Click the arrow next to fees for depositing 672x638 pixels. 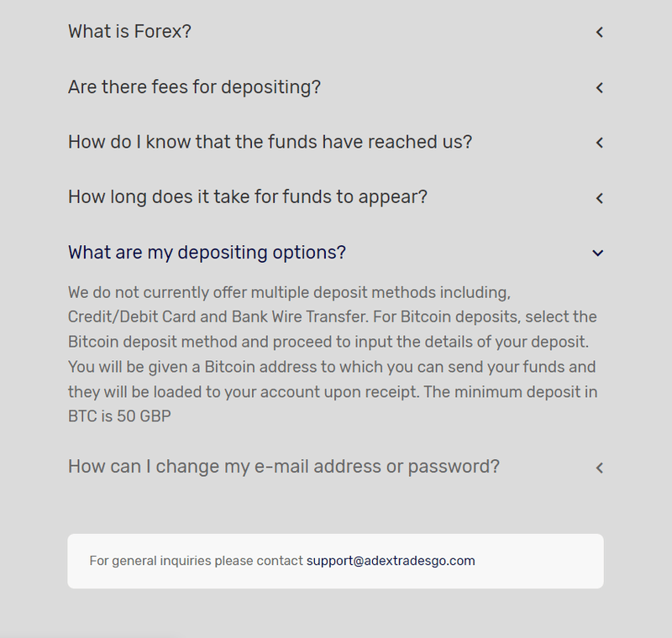[x=599, y=88]
